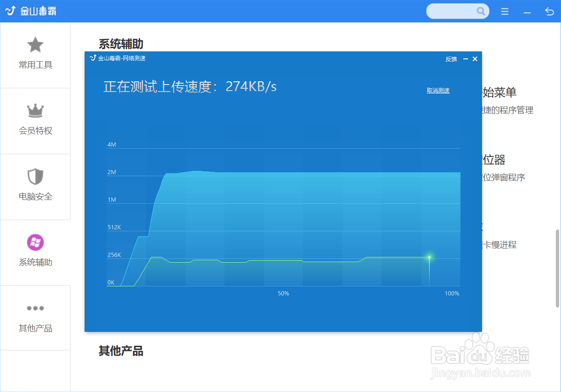Open the hamburger main menu
The height and width of the screenshot is (392, 561).
(x=505, y=12)
